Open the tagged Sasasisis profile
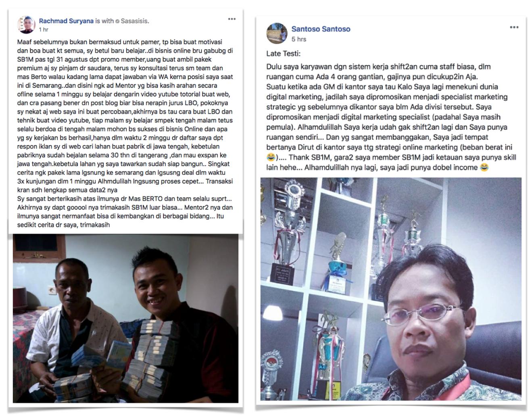The image size is (532, 415). [135, 21]
